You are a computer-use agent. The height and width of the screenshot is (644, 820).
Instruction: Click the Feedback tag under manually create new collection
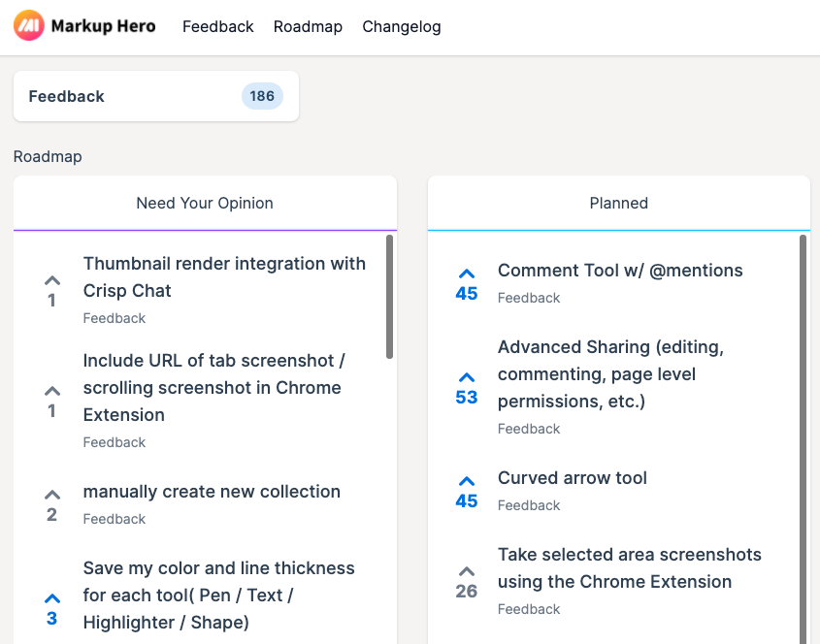[x=114, y=519]
